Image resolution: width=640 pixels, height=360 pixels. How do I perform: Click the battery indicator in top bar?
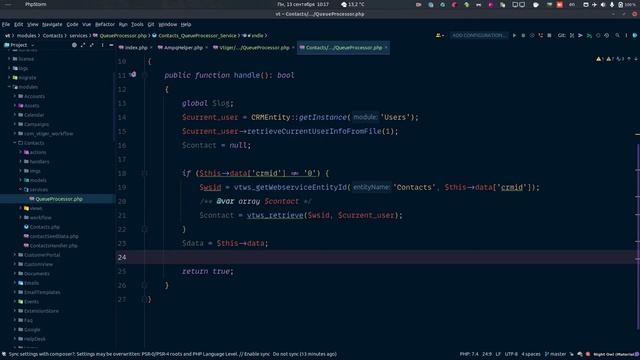(627, 4)
